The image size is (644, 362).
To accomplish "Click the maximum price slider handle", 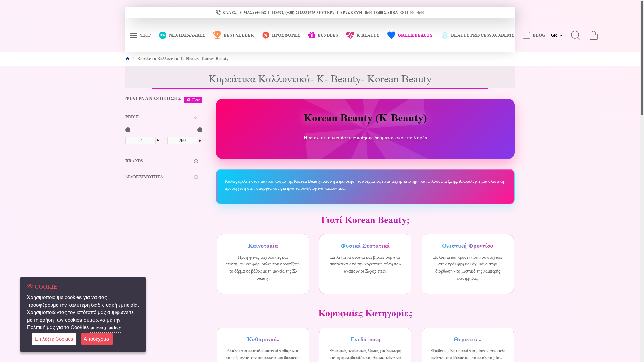I will tap(200, 130).
